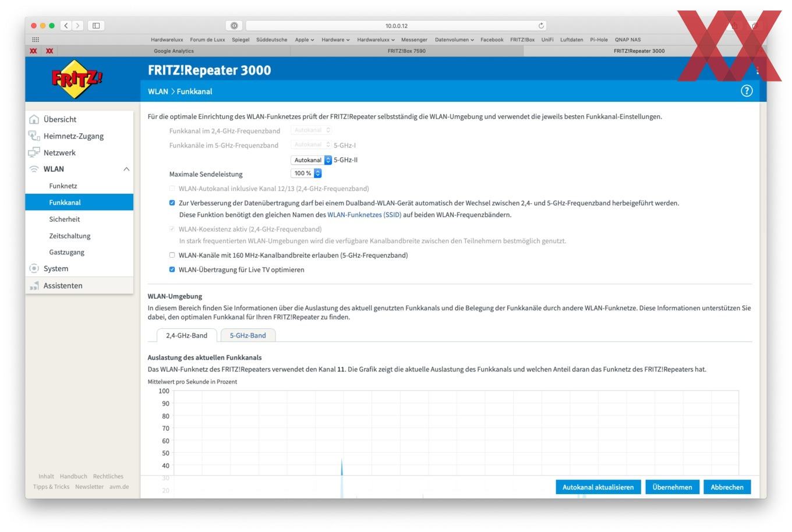Open the Pi-Hole bookmark
Image resolution: width=792 pixels, height=532 pixels.
[x=599, y=40]
